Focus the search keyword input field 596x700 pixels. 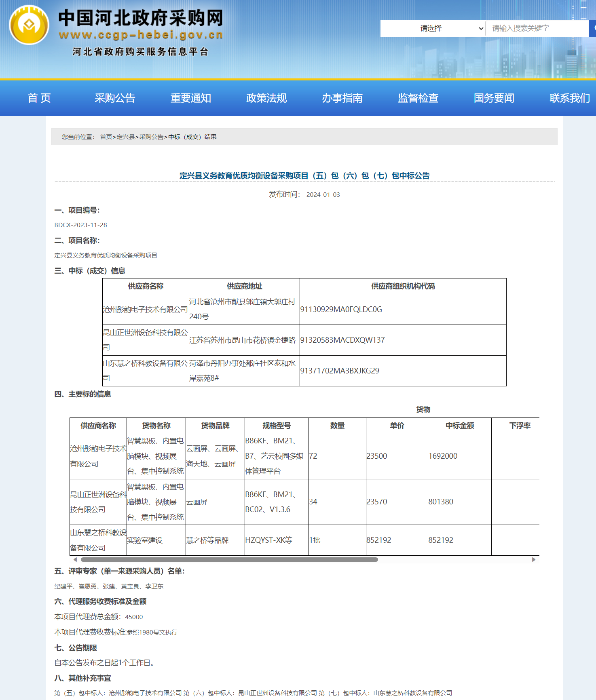[x=537, y=28]
